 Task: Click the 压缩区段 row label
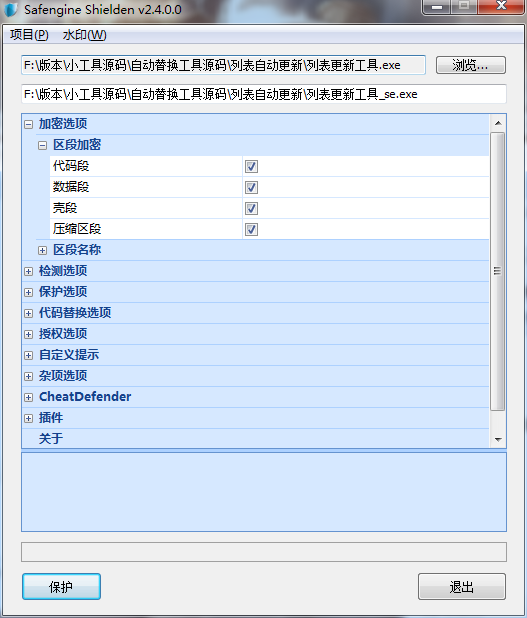point(77,229)
